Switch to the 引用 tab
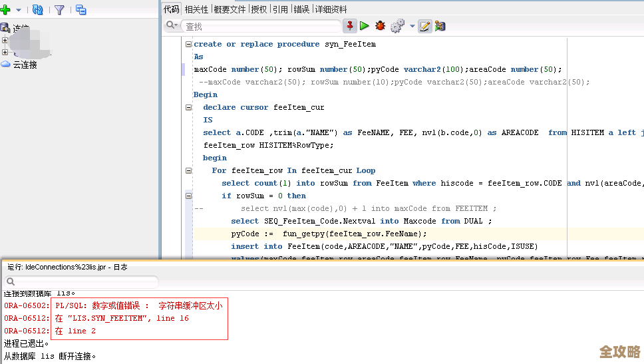The width and height of the screenshot is (644, 364). (x=280, y=9)
